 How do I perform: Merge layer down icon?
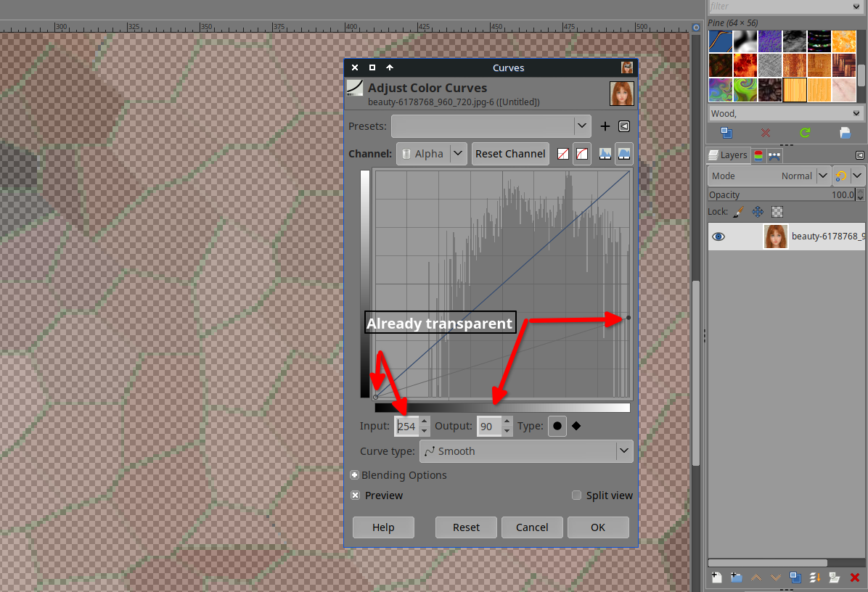(815, 577)
